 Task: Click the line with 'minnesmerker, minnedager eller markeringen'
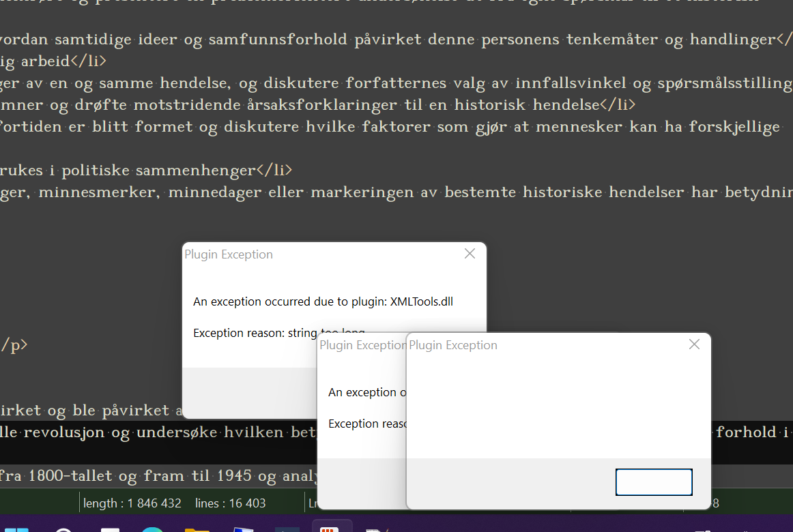click(x=396, y=192)
